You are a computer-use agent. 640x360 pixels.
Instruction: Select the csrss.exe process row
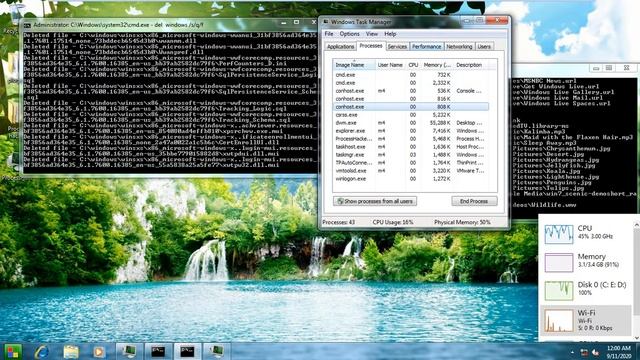[x=411, y=115]
